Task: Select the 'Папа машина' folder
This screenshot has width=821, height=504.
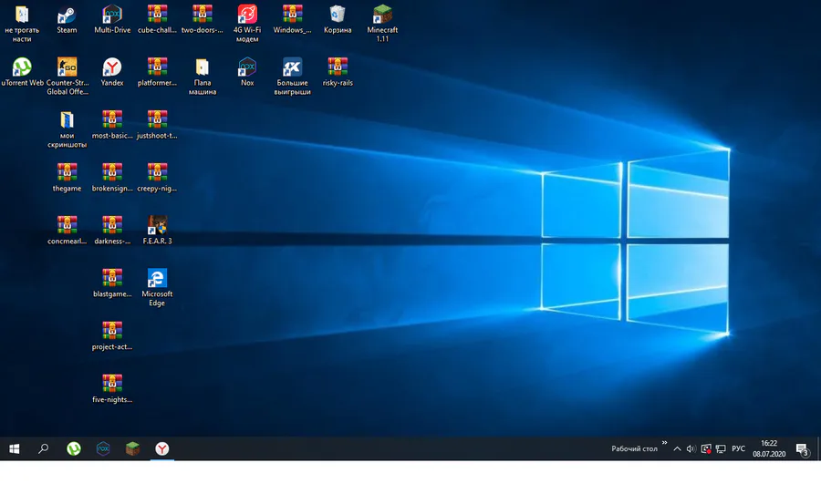Action: 203,77
